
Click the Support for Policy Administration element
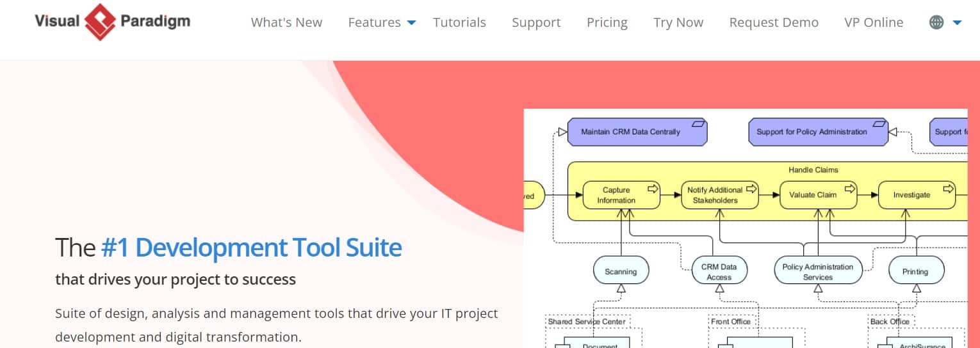[x=818, y=132]
